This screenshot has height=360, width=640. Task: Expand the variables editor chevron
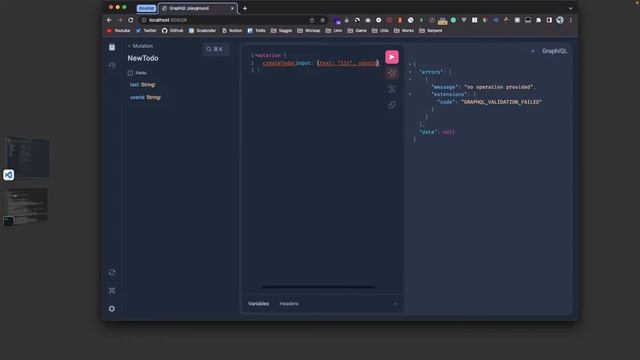pos(395,304)
